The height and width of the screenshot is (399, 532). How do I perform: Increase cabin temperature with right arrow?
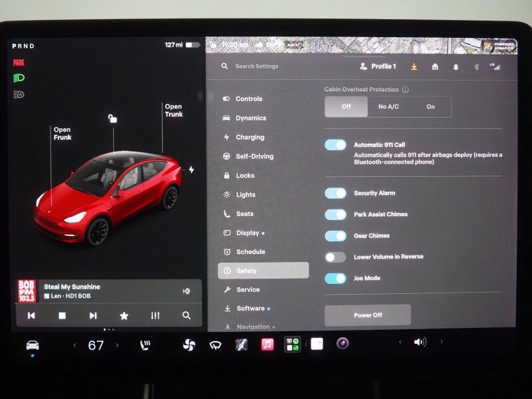[x=118, y=345]
